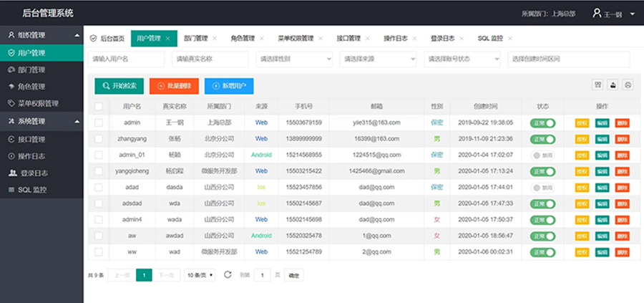
Task: Toggle the status switch for user admin
Action: [x=542, y=122]
